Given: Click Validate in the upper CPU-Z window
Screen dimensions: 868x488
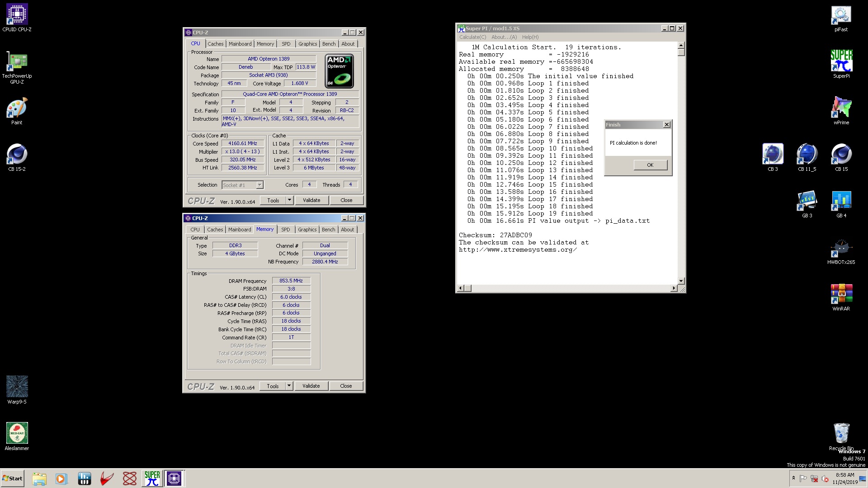Looking at the screenshot, I should click(x=311, y=200).
